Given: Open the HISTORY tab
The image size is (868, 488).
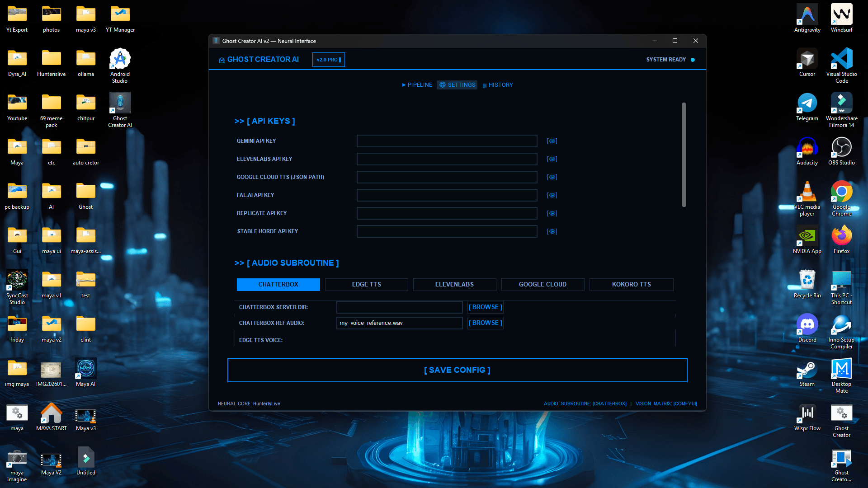Looking at the screenshot, I should point(497,85).
